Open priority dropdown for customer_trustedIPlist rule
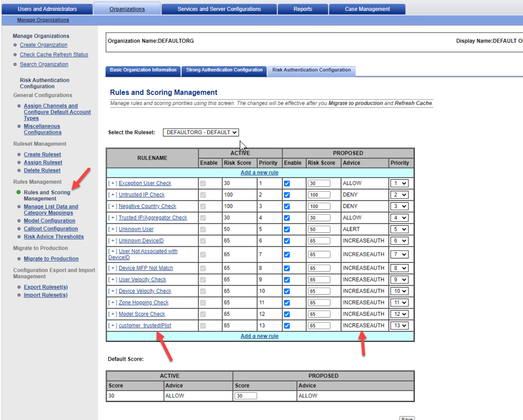This screenshot has height=420, width=523. pyautogui.click(x=400, y=325)
